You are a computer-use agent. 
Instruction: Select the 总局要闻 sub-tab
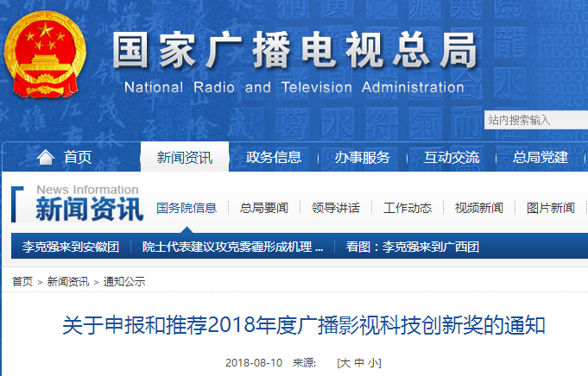coord(264,208)
